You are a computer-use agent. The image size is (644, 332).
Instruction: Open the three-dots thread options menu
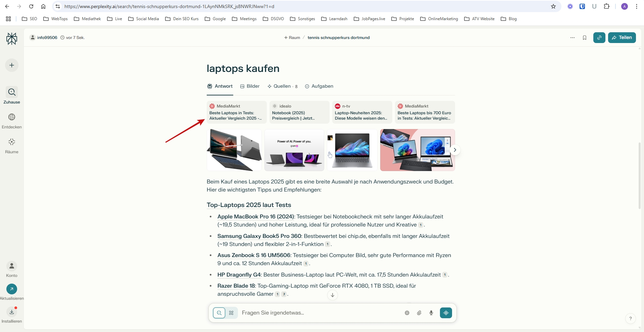click(573, 38)
